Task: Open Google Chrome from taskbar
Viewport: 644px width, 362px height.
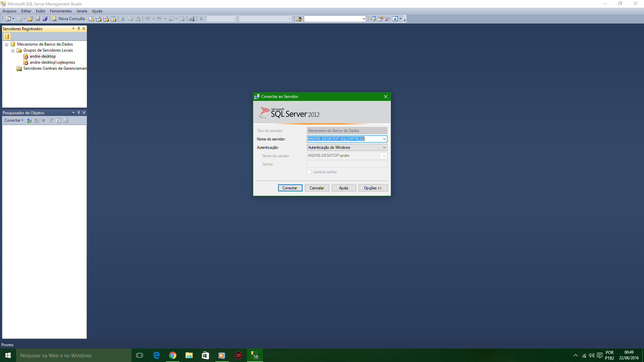Action: pyautogui.click(x=173, y=355)
